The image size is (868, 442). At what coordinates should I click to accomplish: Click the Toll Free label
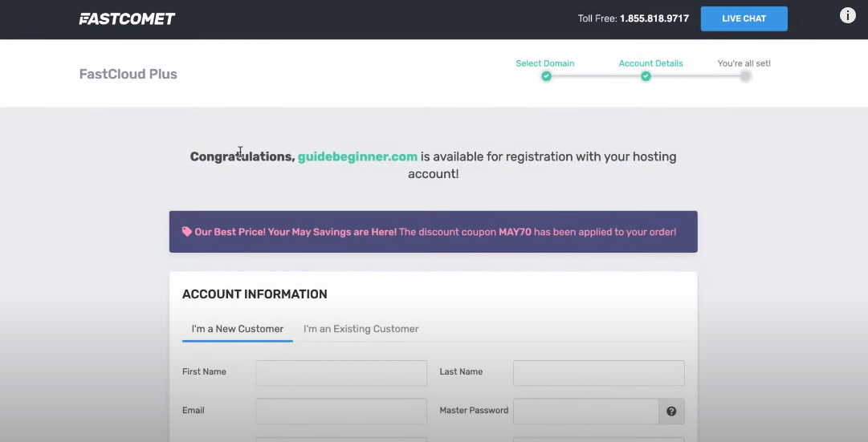pos(597,18)
